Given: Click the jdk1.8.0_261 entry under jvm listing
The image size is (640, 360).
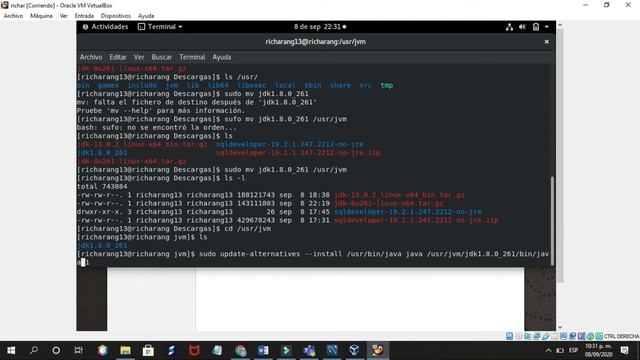Looking at the screenshot, I should tap(102, 245).
